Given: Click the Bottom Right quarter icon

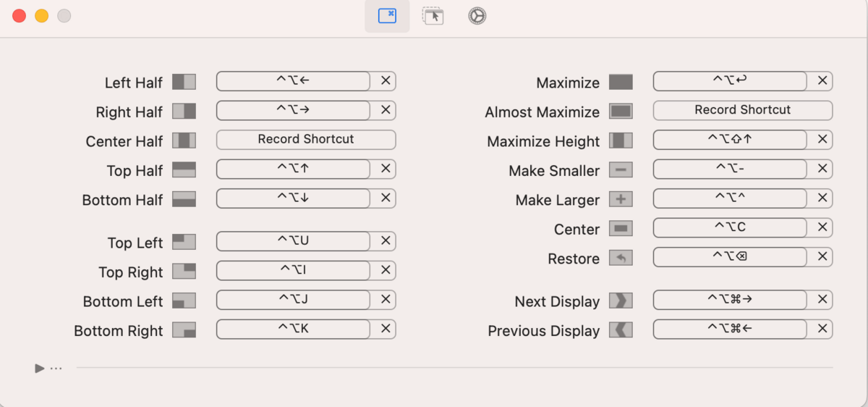Looking at the screenshot, I should pyautogui.click(x=184, y=330).
